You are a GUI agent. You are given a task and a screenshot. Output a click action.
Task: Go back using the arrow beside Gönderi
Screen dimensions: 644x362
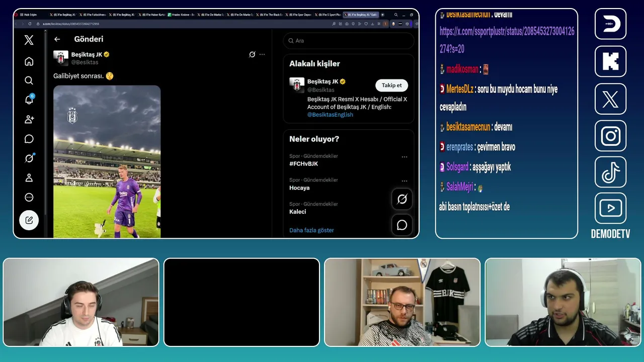pos(57,39)
